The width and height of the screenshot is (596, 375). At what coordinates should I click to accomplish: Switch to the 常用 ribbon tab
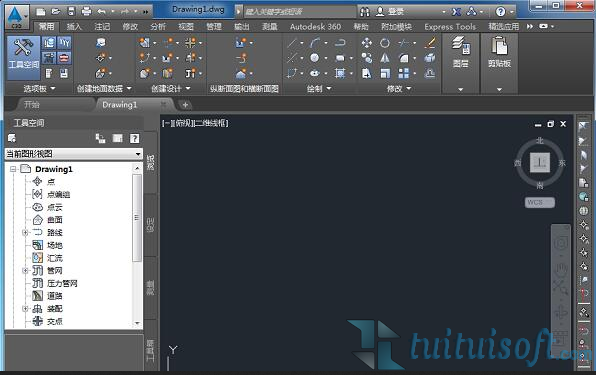[x=47, y=27]
